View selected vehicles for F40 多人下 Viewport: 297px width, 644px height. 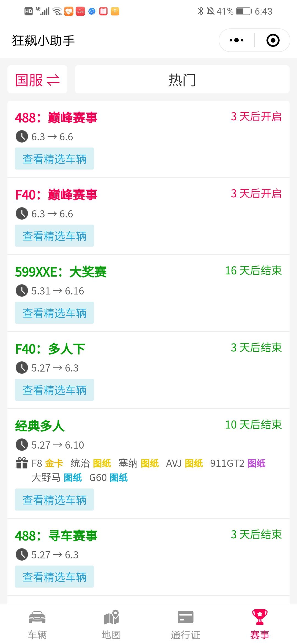[54, 390]
